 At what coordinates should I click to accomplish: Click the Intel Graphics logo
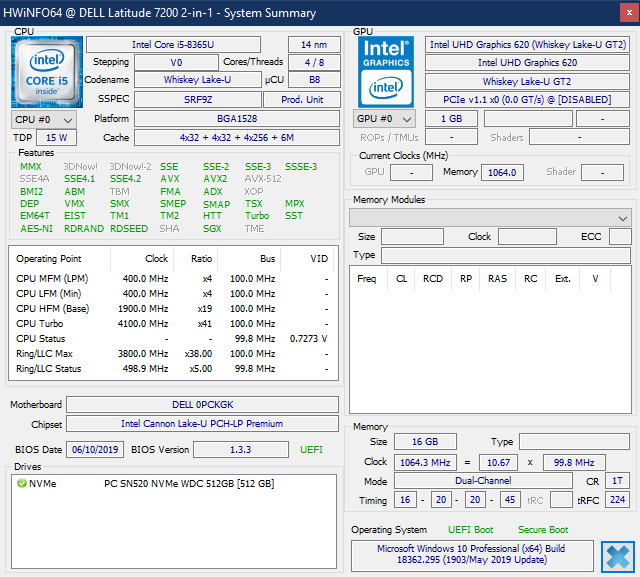[386, 71]
